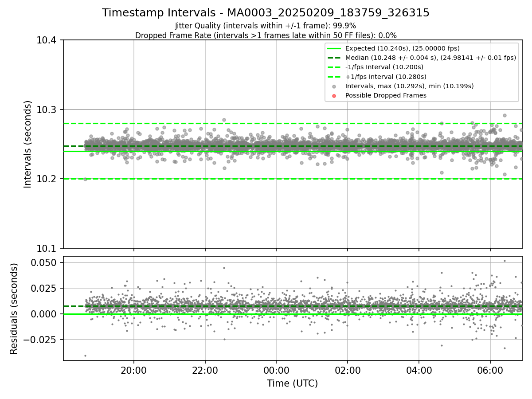Click the '04:00' x-axis tick label

pyautogui.click(x=419, y=370)
